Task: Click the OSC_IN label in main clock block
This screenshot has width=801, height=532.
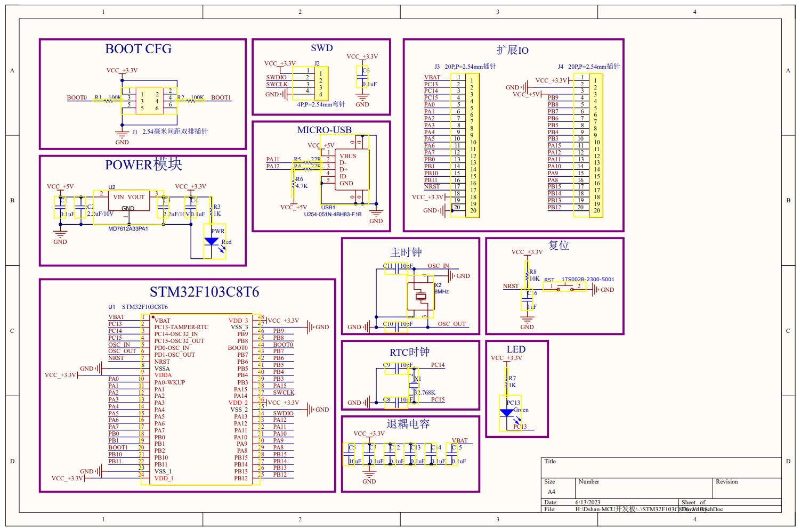Action: point(438,266)
